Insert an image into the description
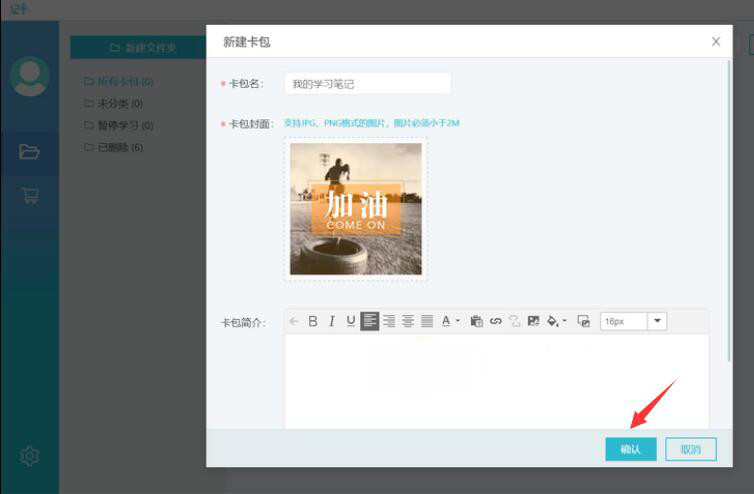Screen dimensions: 754x494 click(534, 321)
